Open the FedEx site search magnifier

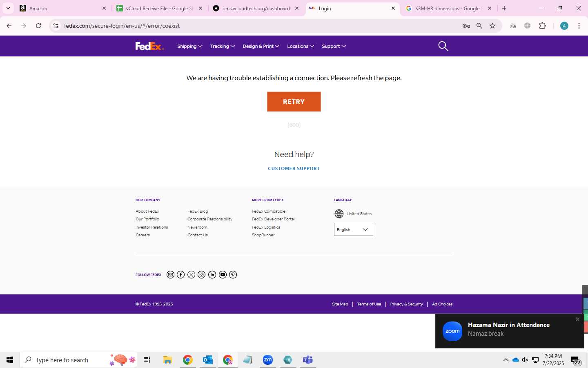pyautogui.click(x=443, y=46)
